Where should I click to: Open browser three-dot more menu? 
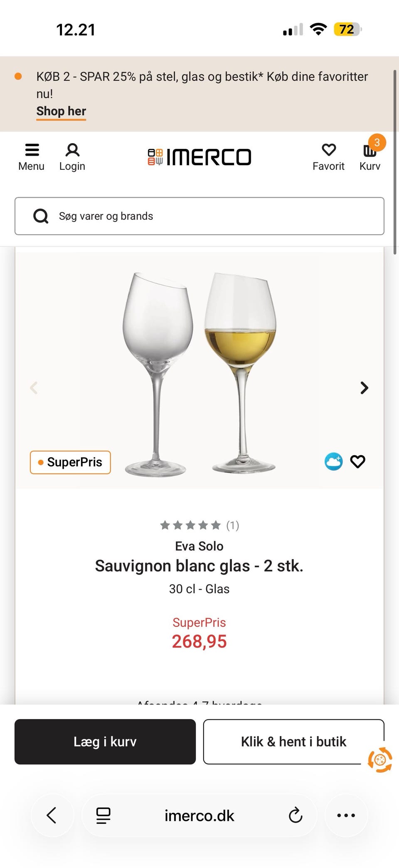[346, 816]
